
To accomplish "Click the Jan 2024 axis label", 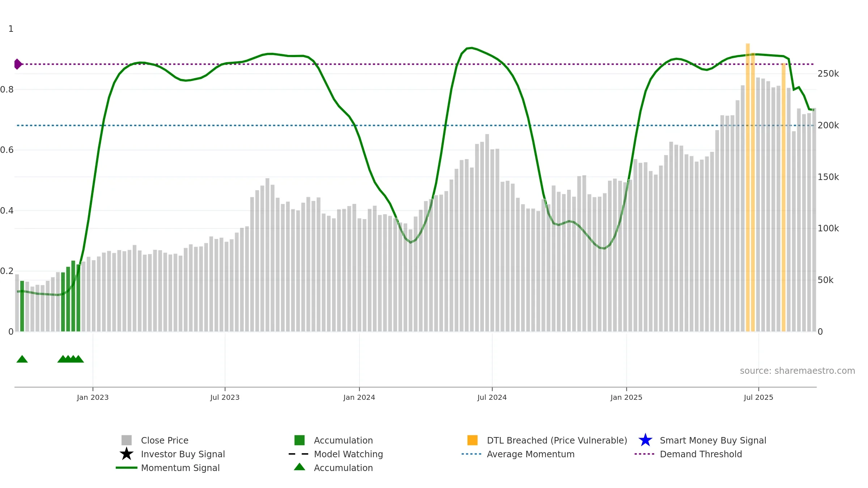I will [x=359, y=398].
